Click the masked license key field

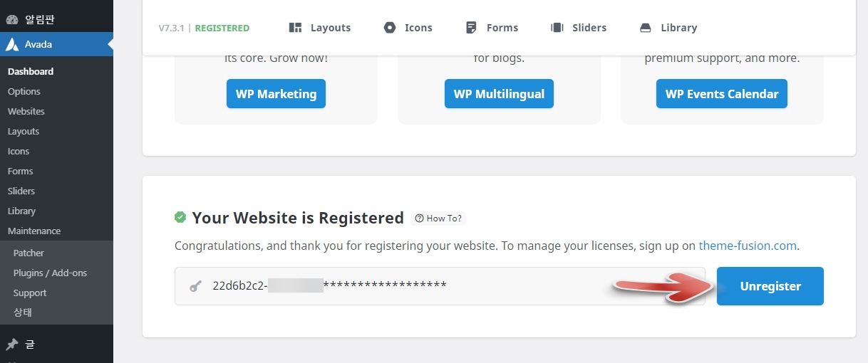point(440,286)
